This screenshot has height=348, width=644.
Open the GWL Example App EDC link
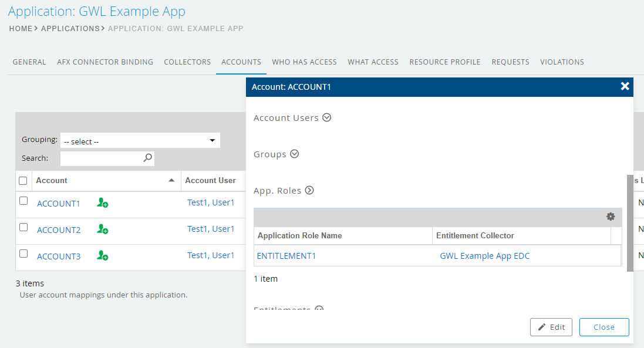click(x=484, y=256)
